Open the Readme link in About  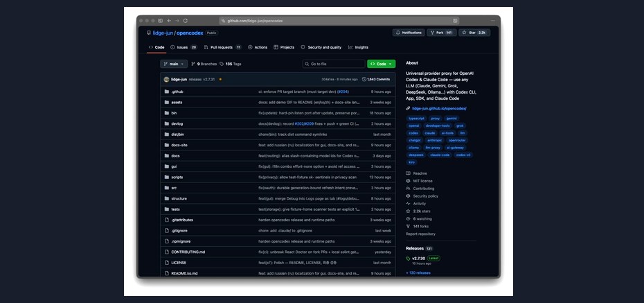point(420,173)
